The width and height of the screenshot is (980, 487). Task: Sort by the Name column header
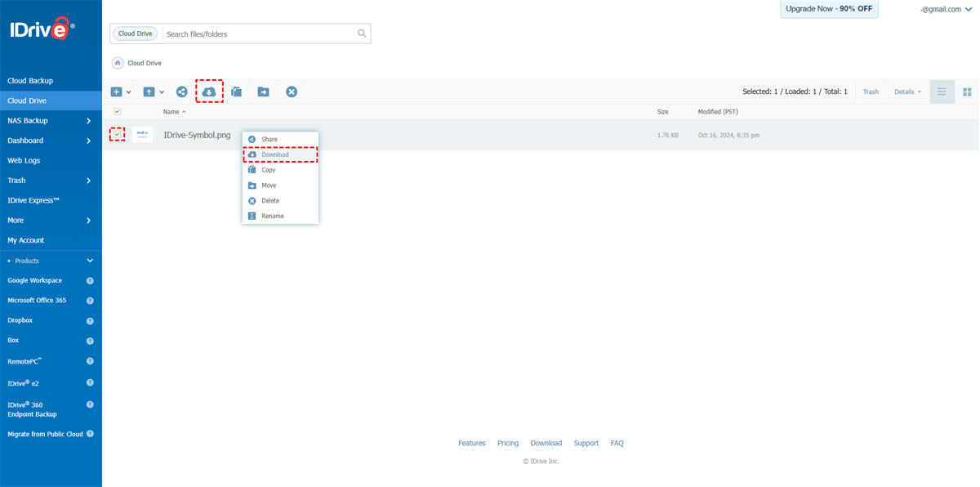coord(174,111)
